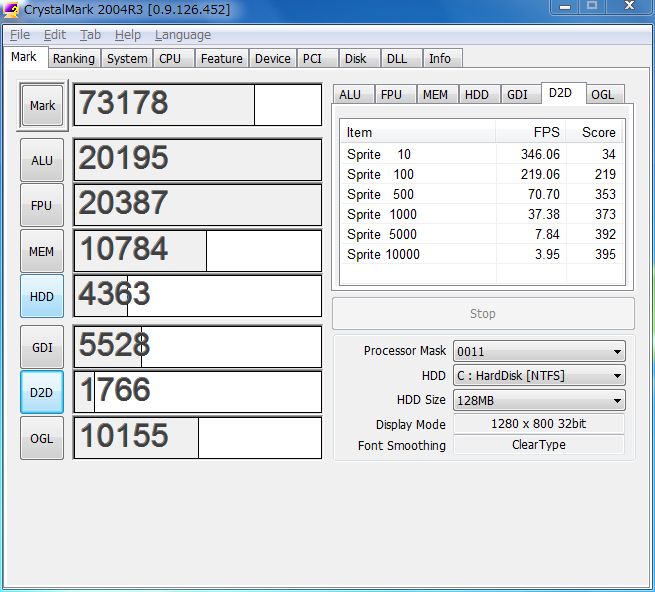Switch to the Device tab
This screenshot has width=655, height=592.
tap(272, 58)
